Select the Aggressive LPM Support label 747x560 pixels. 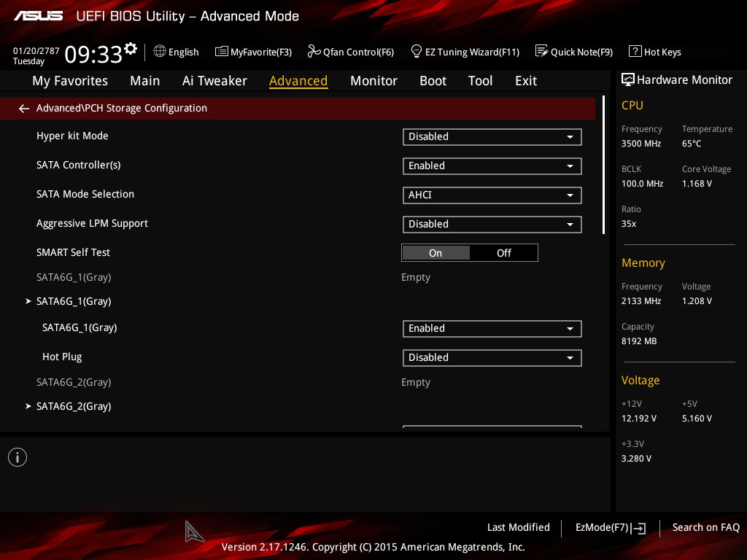[x=92, y=224]
